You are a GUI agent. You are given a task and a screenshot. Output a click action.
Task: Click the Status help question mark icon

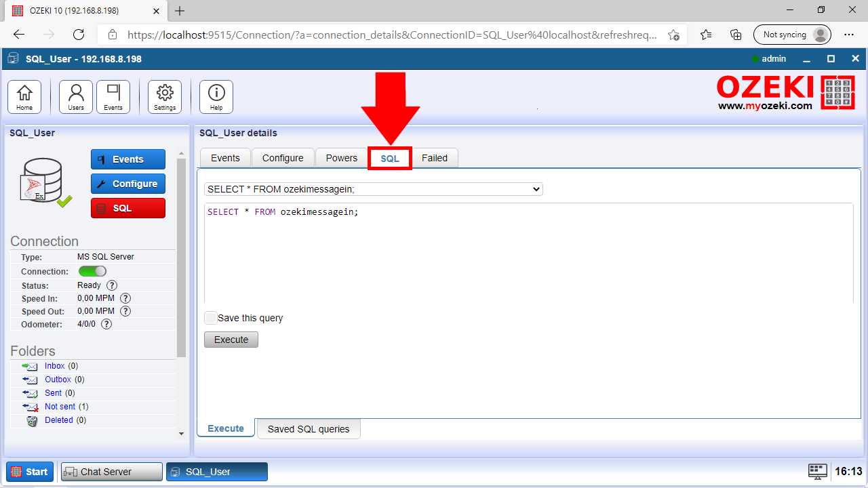click(x=112, y=285)
